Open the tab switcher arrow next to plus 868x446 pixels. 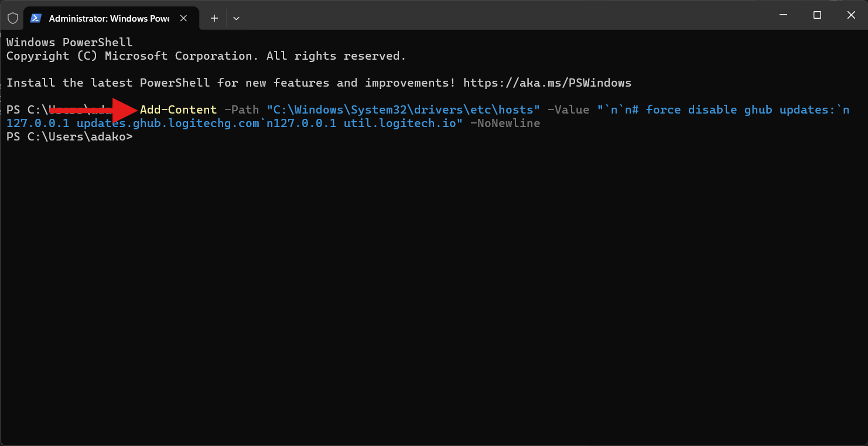(x=237, y=18)
